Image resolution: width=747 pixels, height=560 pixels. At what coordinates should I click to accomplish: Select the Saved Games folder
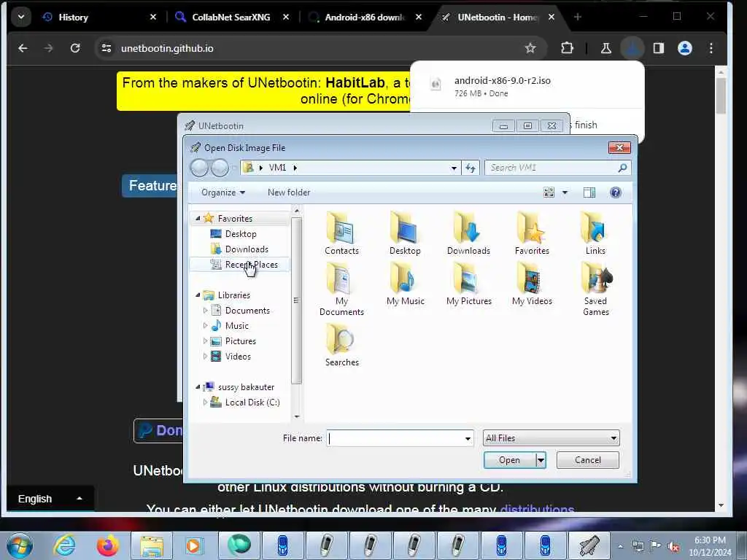click(x=595, y=290)
